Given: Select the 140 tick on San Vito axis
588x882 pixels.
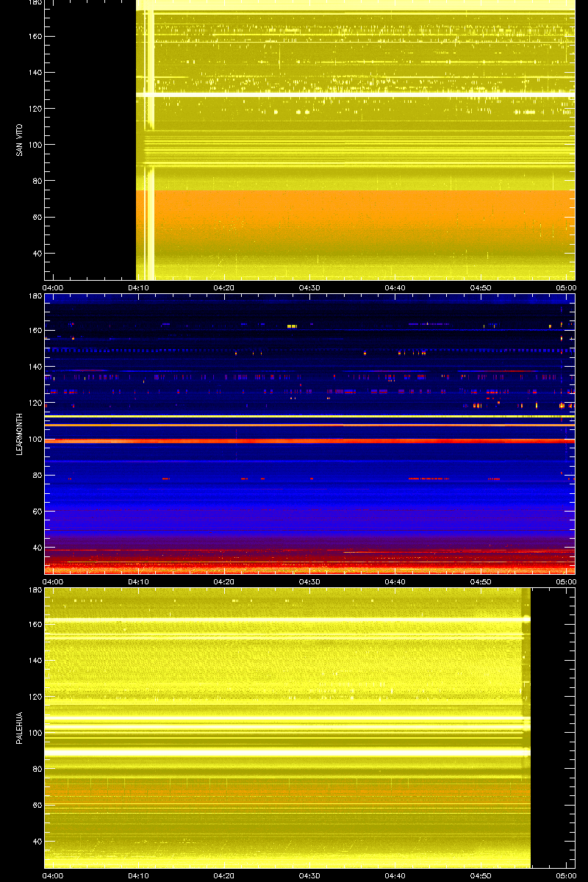Looking at the screenshot, I should [35, 73].
